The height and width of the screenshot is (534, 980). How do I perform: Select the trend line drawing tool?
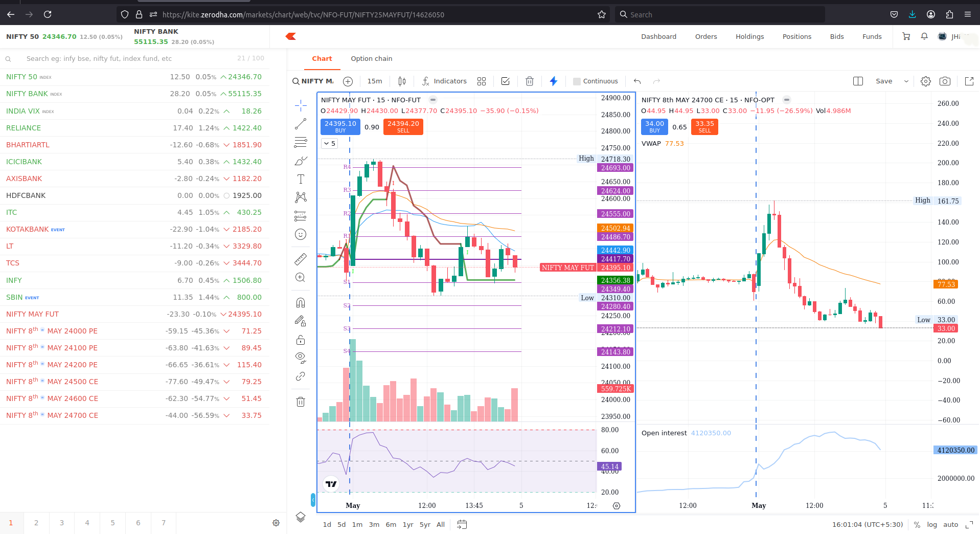tap(301, 124)
